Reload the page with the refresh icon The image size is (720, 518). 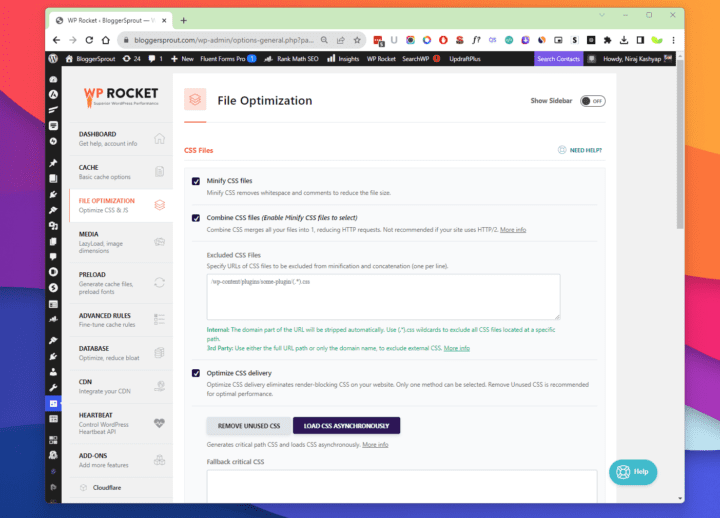(x=89, y=40)
